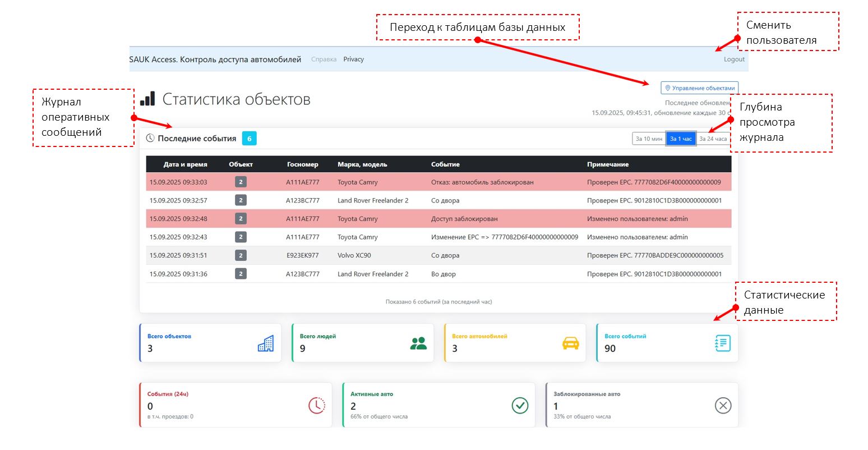This screenshot has width=868, height=450.
Task: Click the events count badge showing 6
Action: point(250,138)
